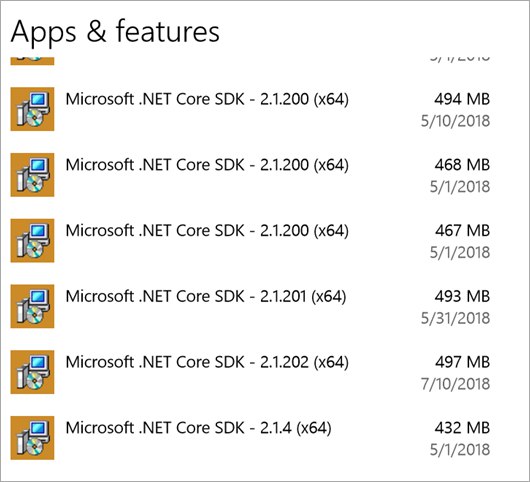Click installer icon for SDK 2.1.202

pos(32,372)
